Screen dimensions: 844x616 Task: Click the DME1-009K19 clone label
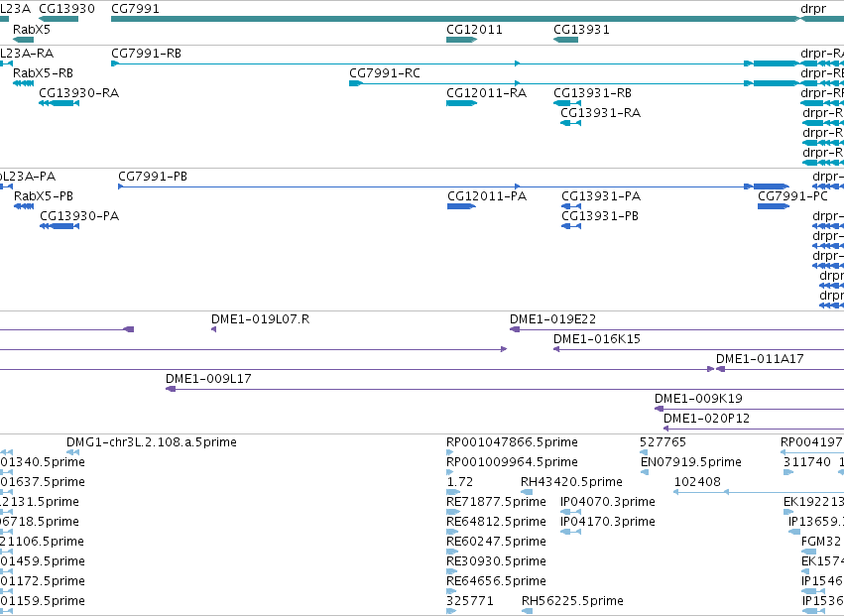698,399
